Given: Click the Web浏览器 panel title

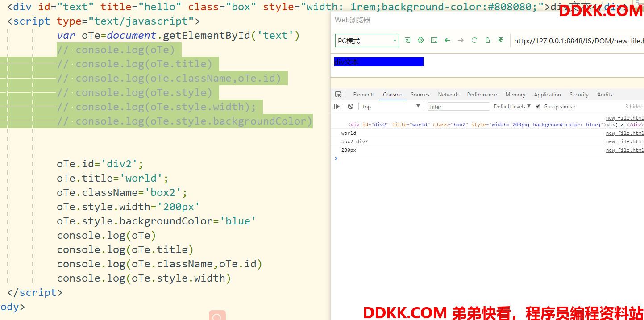Looking at the screenshot, I should (353, 20).
